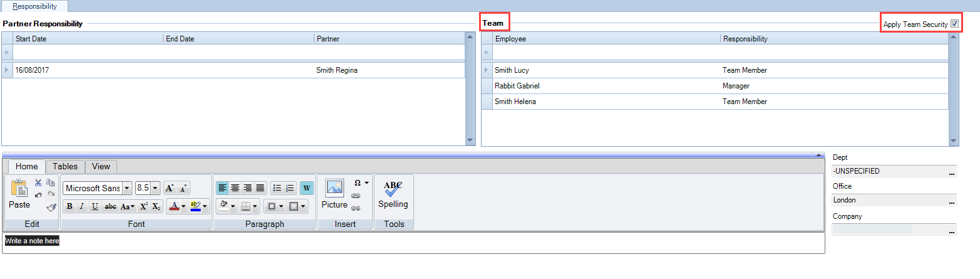Switch to the View ribbon tab

pos(101,166)
